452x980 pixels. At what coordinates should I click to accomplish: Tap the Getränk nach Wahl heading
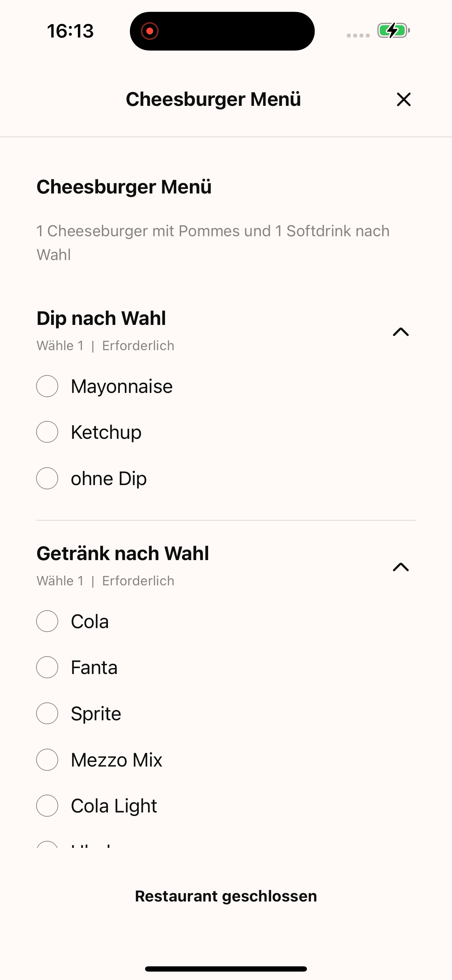(x=123, y=553)
